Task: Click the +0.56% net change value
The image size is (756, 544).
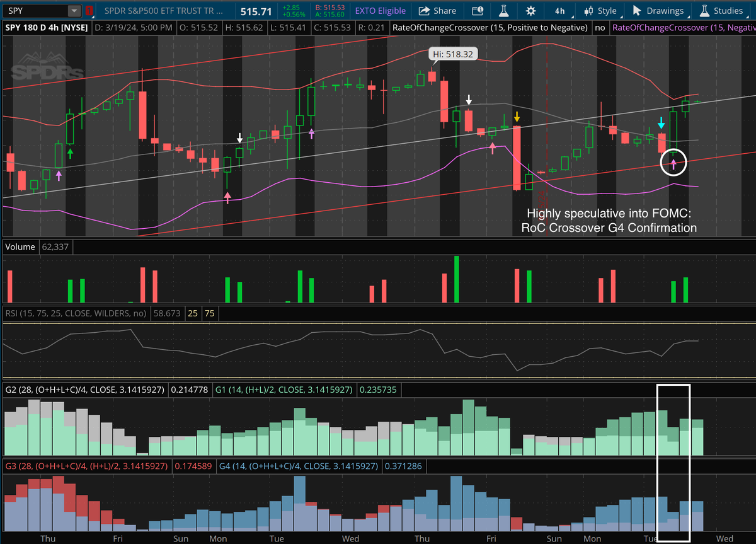Action: (294, 14)
